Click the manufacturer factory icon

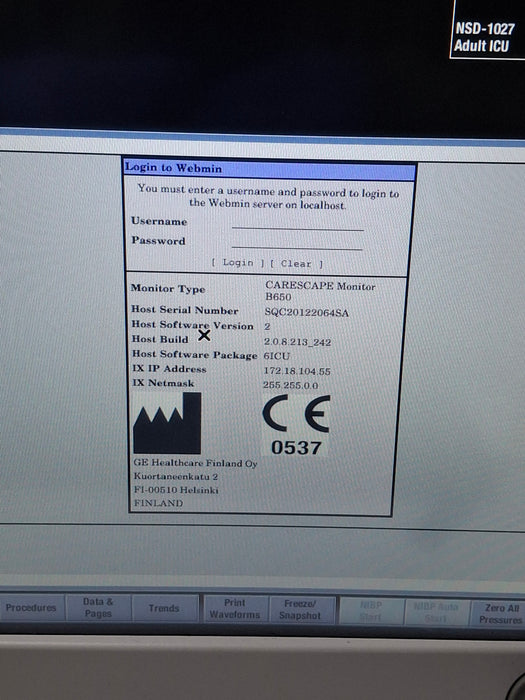(167, 423)
